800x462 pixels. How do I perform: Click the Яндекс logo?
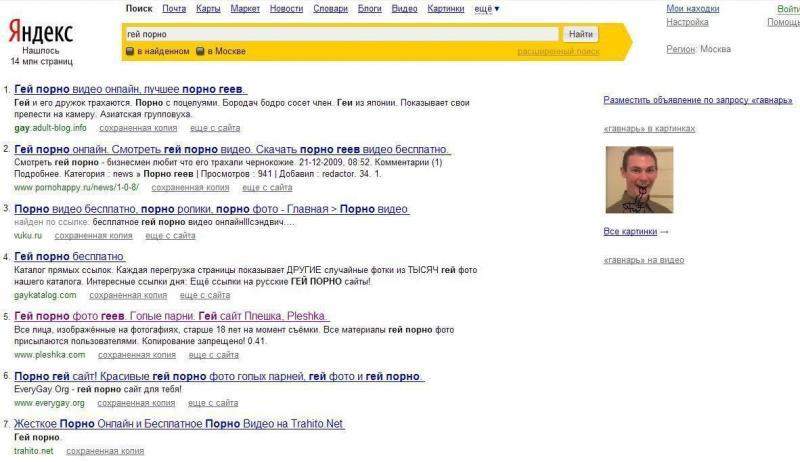[x=41, y=32]
